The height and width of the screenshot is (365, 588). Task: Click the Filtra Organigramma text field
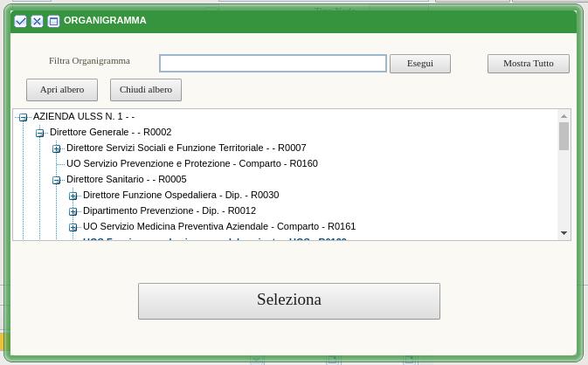(273, 63)
